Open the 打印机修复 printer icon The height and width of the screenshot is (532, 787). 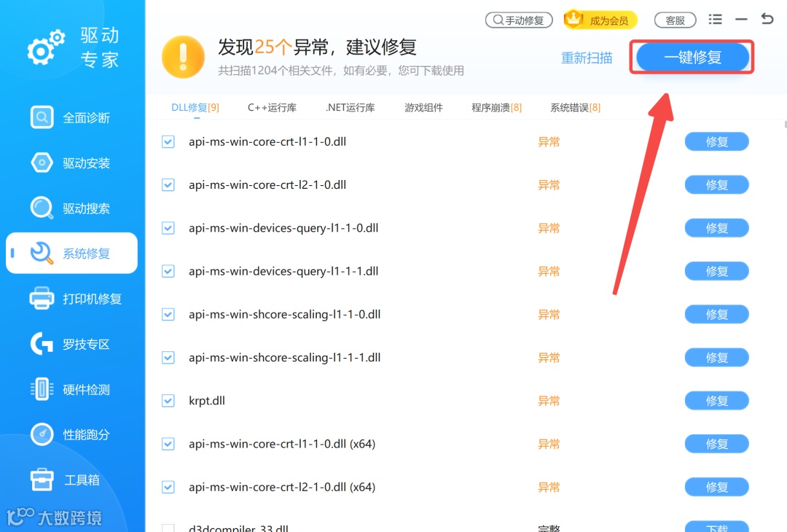42,299
